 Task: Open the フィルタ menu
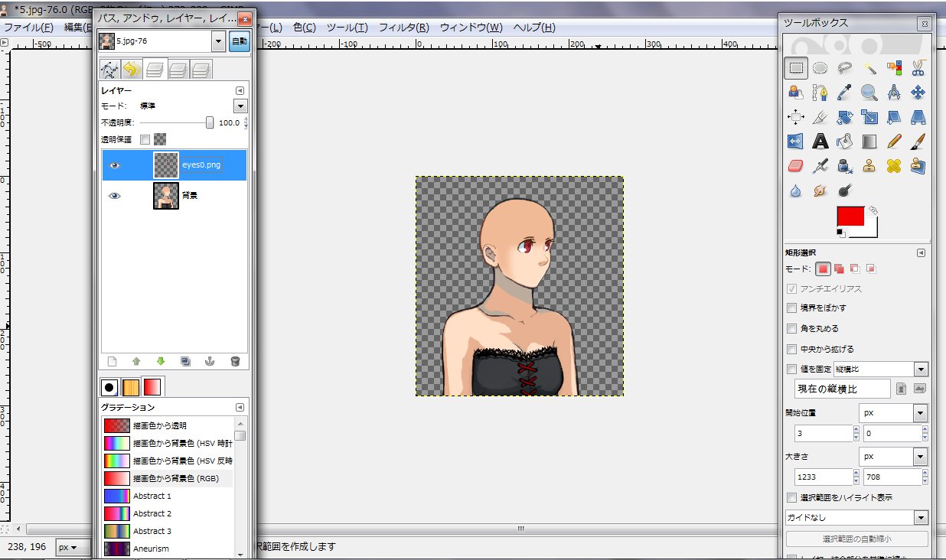click(x=403, y=28)
